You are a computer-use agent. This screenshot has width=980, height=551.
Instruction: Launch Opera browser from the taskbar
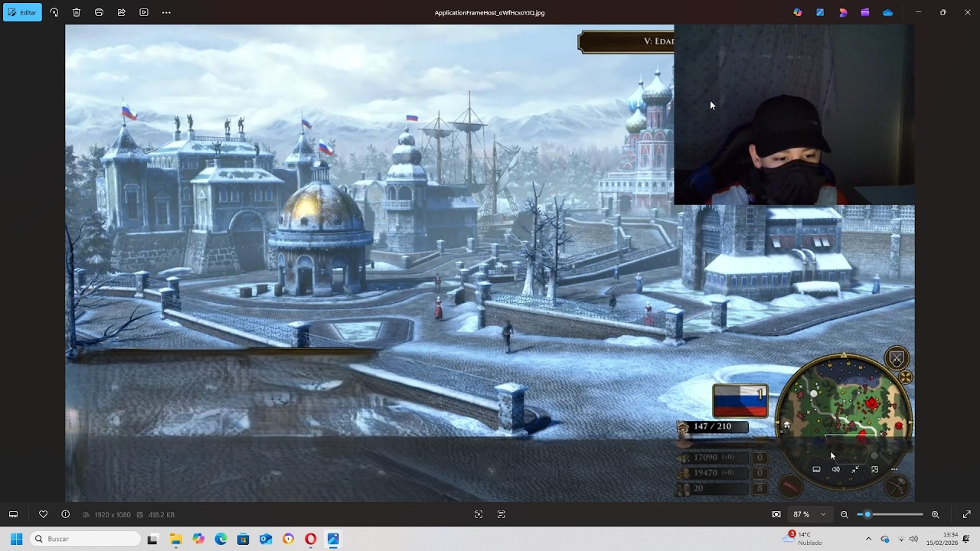pos(310,539)
